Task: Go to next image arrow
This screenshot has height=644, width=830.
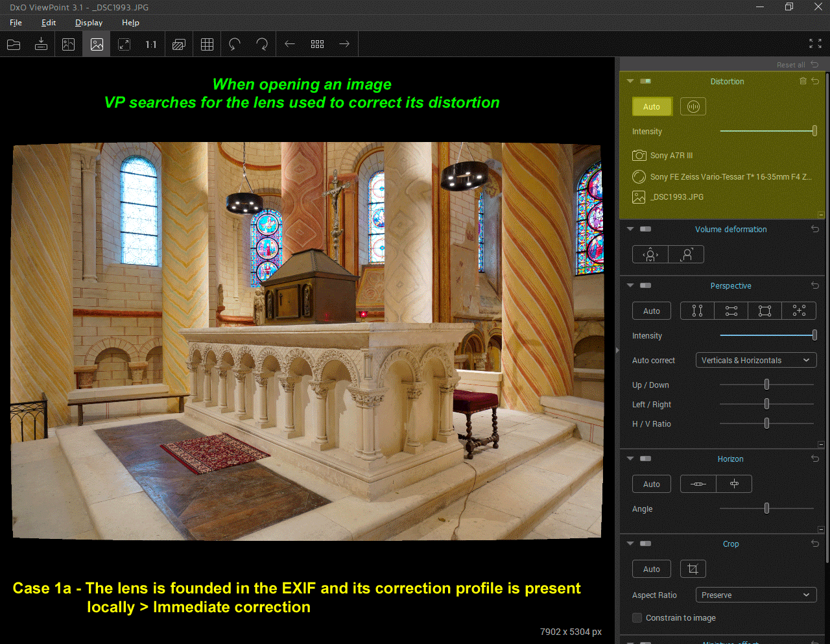Action: point(344,44)
